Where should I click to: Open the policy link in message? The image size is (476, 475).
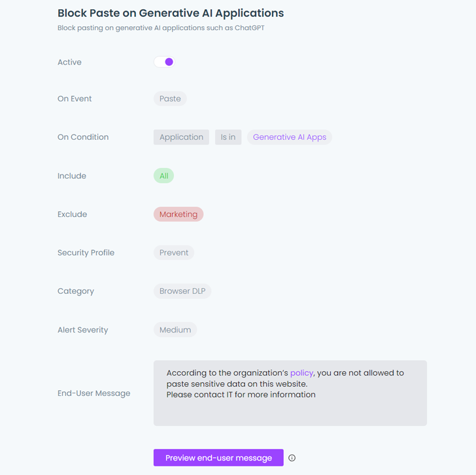pos(302,372)
